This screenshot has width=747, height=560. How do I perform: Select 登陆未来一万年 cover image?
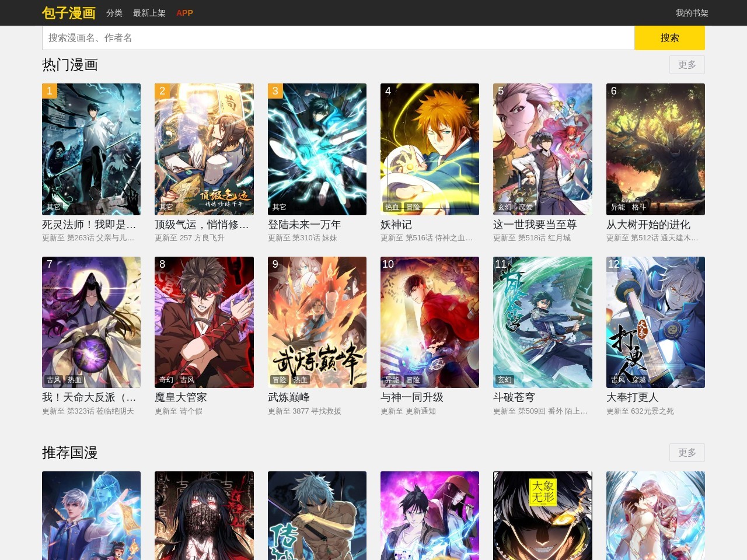[x=317, y=149]
